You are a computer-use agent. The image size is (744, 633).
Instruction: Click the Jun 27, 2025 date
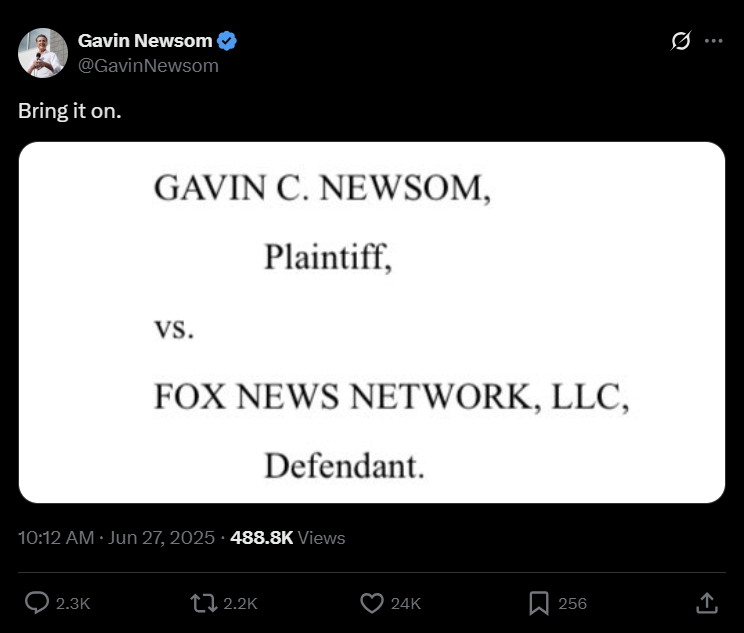(160, 537)
